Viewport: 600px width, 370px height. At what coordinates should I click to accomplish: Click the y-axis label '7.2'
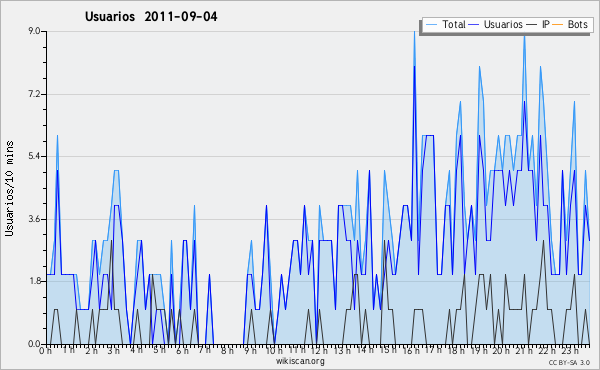tap(35, 94)
